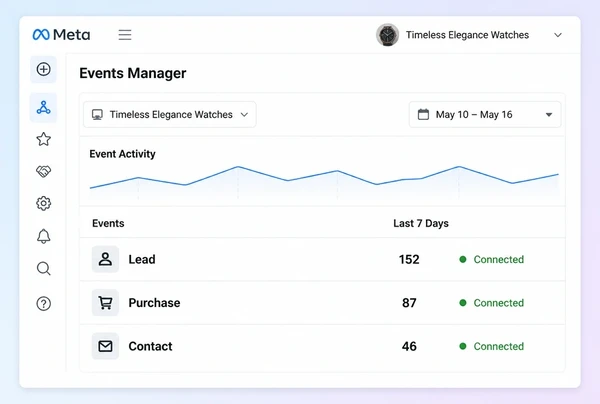This screenshot has height=404, width=600.
Task: Click the watch profile avatar
Action: tap(387, 35)
